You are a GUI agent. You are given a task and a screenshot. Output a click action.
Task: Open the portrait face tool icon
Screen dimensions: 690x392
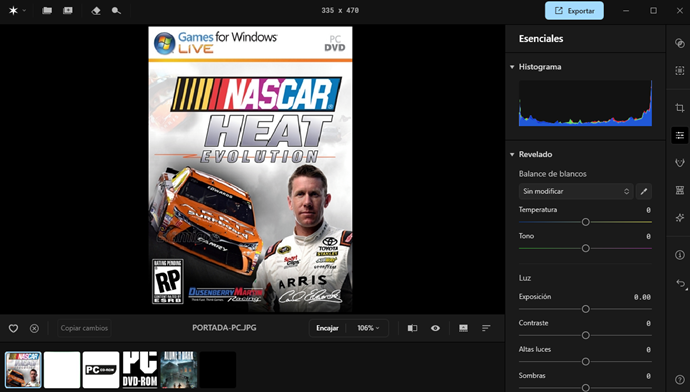[680, 163]
